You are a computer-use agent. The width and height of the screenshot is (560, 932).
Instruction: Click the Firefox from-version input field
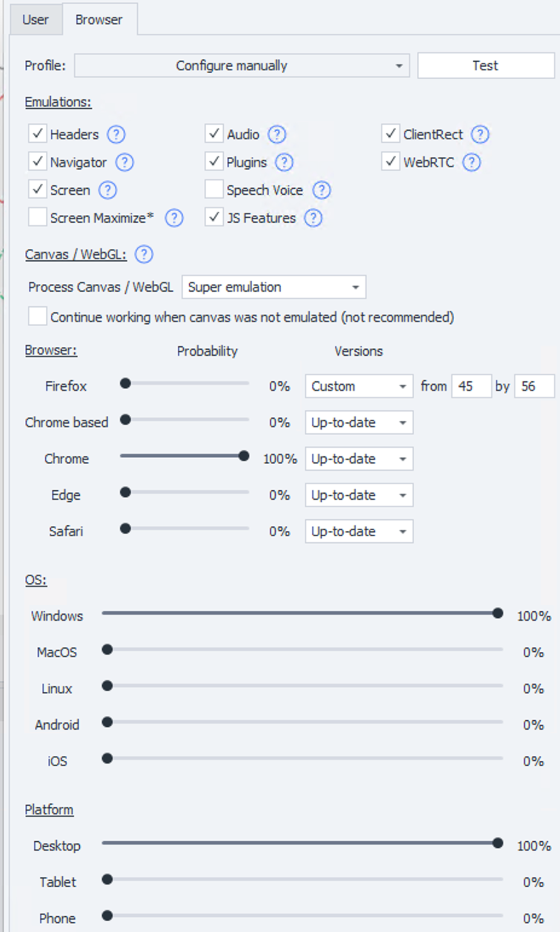[470, 386]
